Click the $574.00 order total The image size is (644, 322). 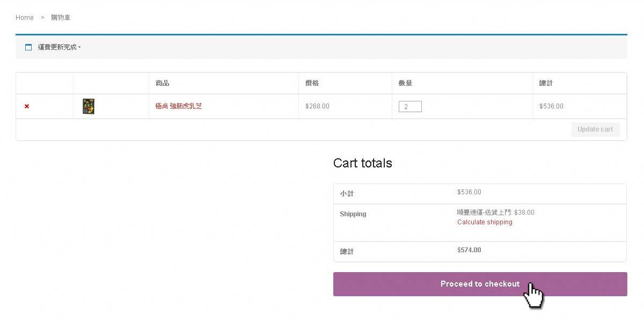coord(469,250)
